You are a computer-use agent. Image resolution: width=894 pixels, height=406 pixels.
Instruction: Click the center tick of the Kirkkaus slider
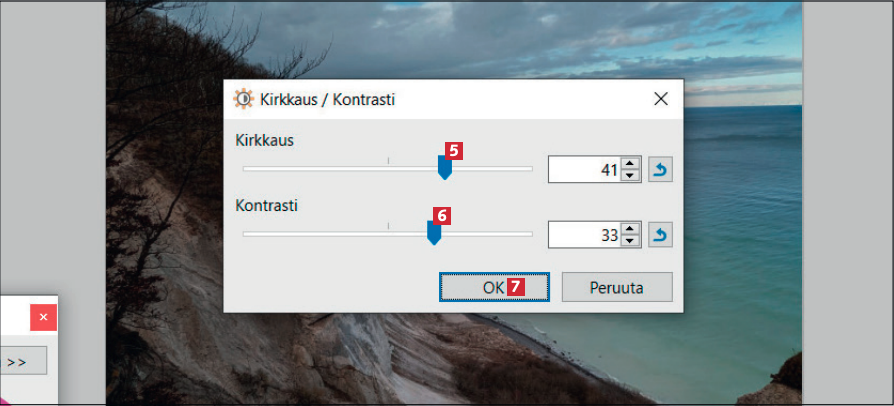point(388,161)
